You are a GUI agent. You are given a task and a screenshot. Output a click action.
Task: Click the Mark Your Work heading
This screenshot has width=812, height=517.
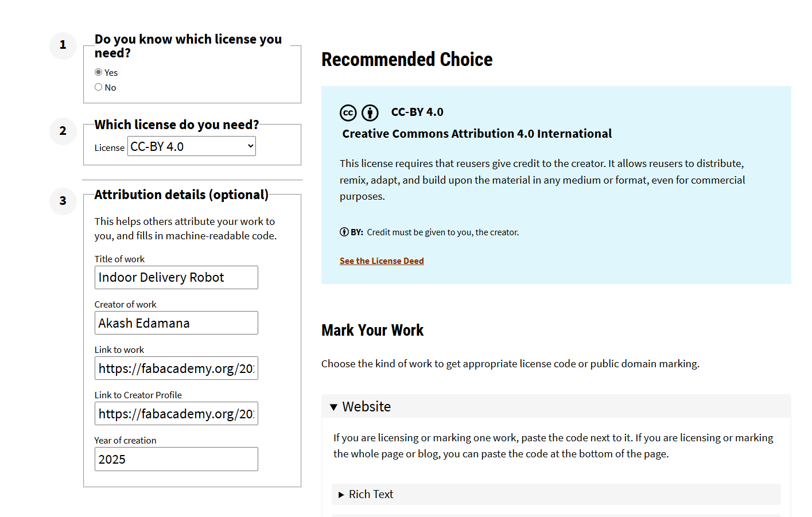372,331
